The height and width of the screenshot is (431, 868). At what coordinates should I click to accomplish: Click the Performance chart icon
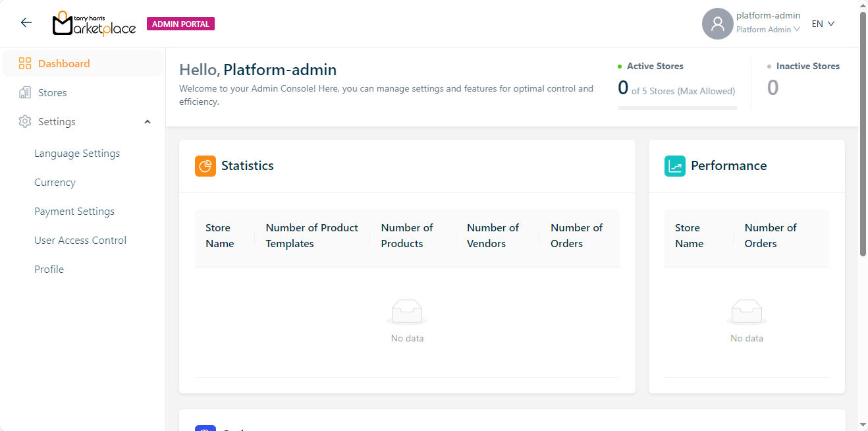(675, 166)
